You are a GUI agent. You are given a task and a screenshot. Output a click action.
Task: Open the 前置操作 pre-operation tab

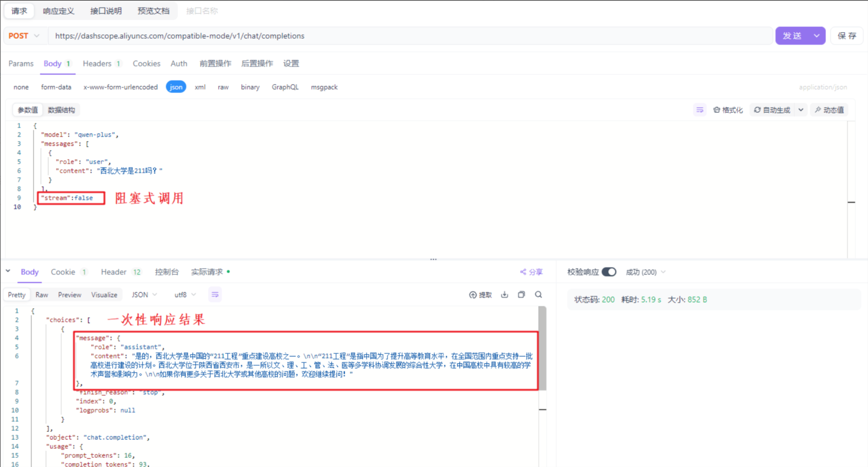coord(215,63)
